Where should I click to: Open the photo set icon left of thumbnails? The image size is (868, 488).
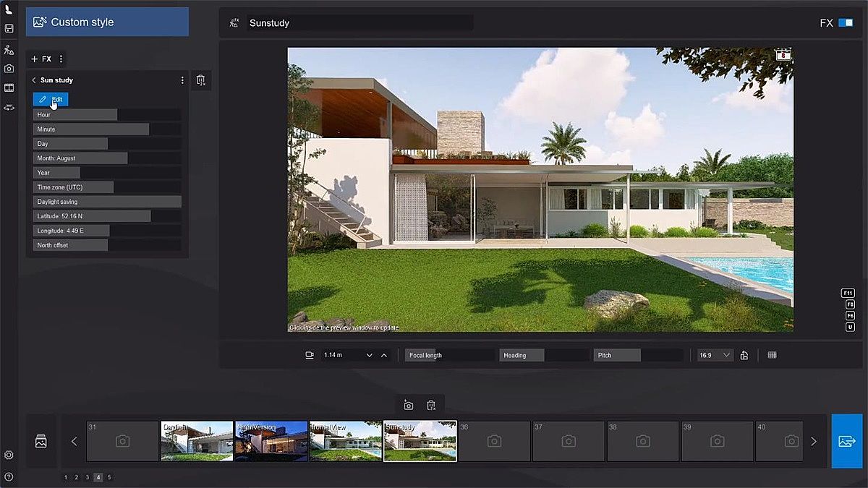click(41, 441)
